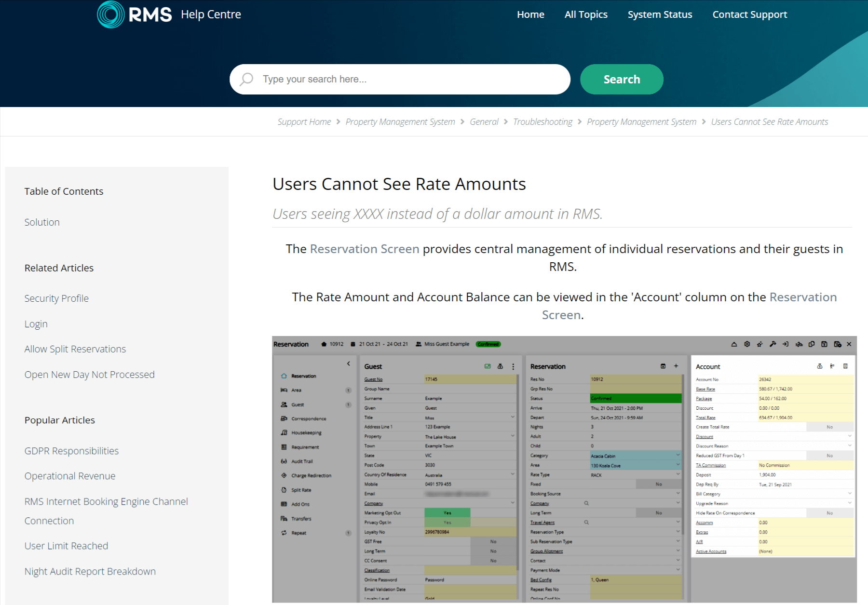Viewport: 868px width, 605px height.
Task: Toggle Hide Rate On Correspondence No
Action: tap(829, 513)
